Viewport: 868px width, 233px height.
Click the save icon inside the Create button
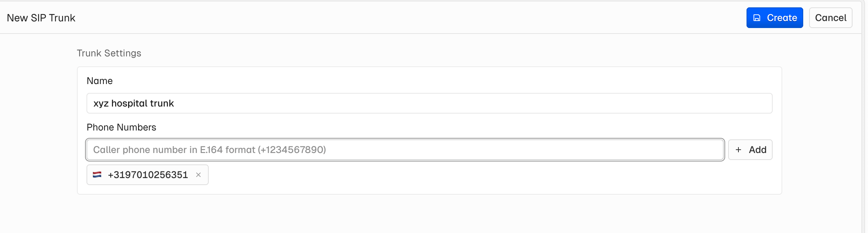pos(756,17)
